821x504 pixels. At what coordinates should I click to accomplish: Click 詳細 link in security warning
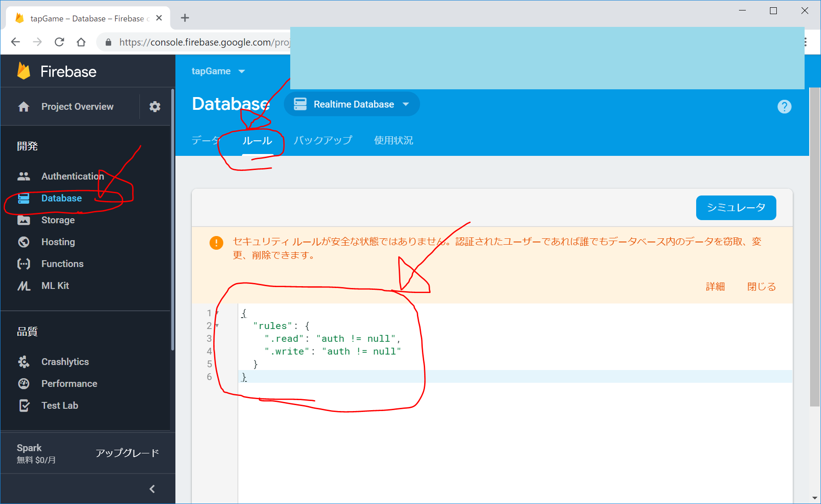pos(715,287)
